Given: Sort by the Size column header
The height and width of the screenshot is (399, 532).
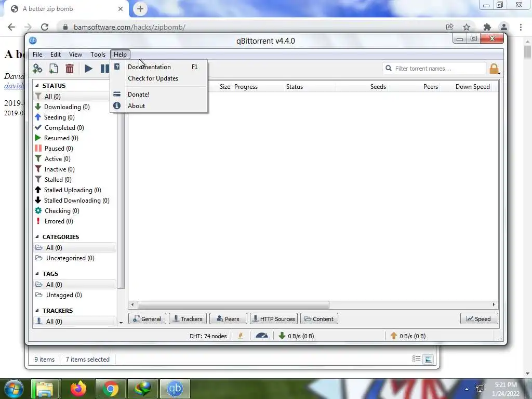Looking at the screenshot, I should pos(224,87).
